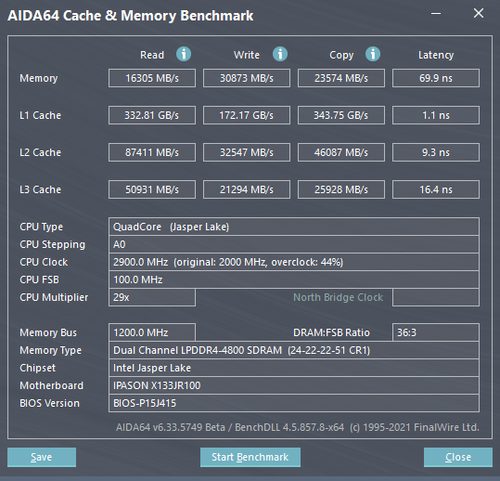The image size is (500, 481).
Task: Select L3 Cache write 21294 MB/s
Action: pos(247,190)
